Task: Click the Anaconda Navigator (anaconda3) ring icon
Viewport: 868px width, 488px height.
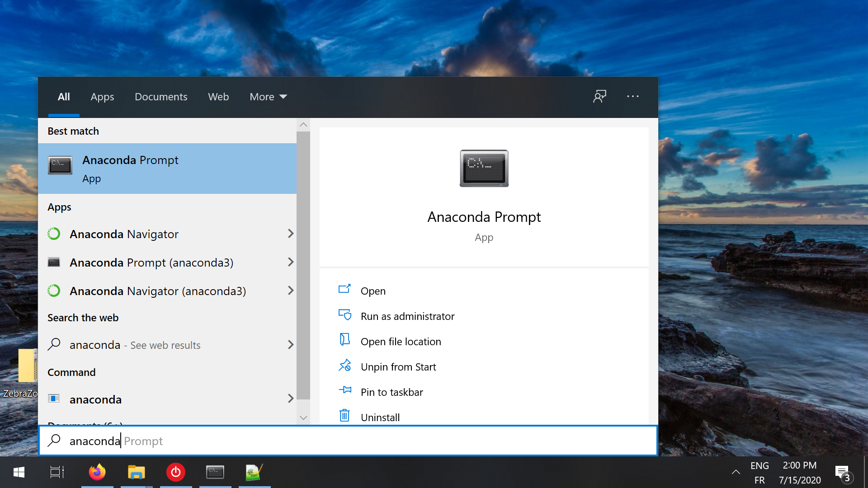Action: pos(54,291)
